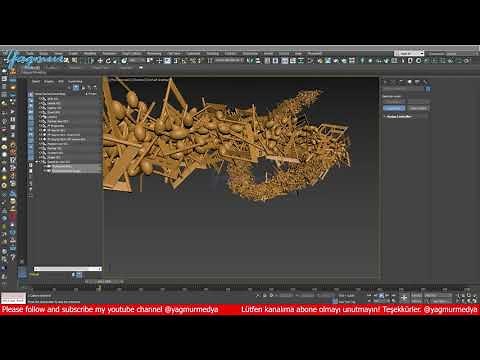480x360 pixels.
Task: Open the Hierarchy tab in the command panel
Action: point(402,82)
